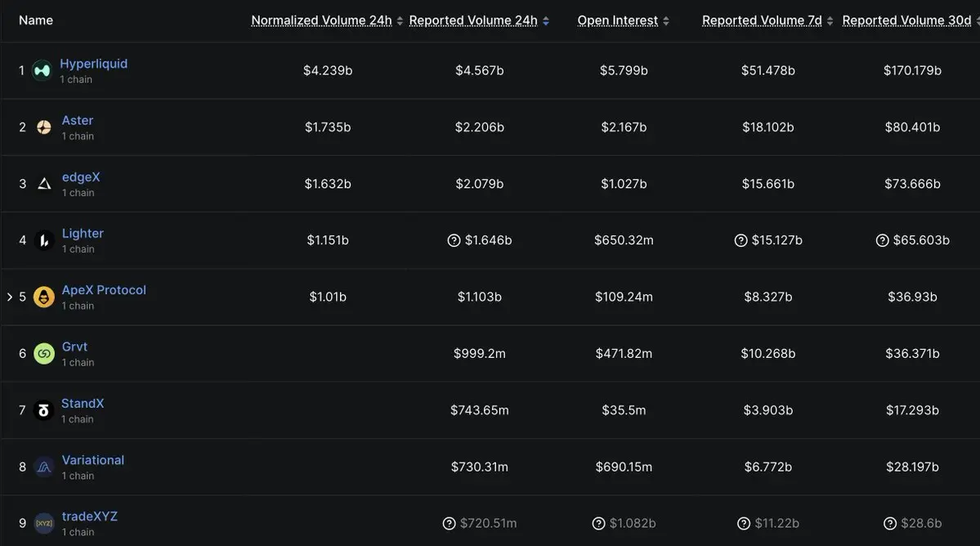Click the ApeX Protocol logo icon
The width and height of the screenshot is (980, 546).
click(44, 297)
